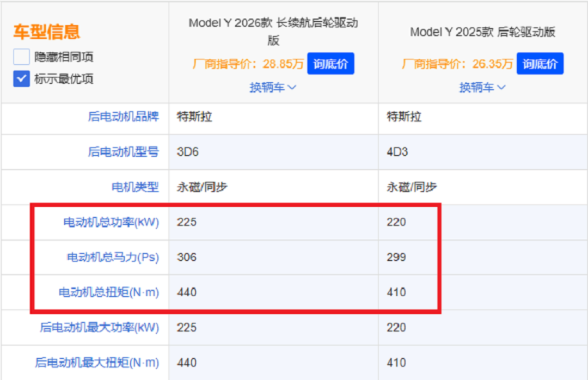Click the 电动机总扭矩(N·m) row label
Image resolution: width=588 pixels, height=380 pixels.
click(x=109, y=292)
